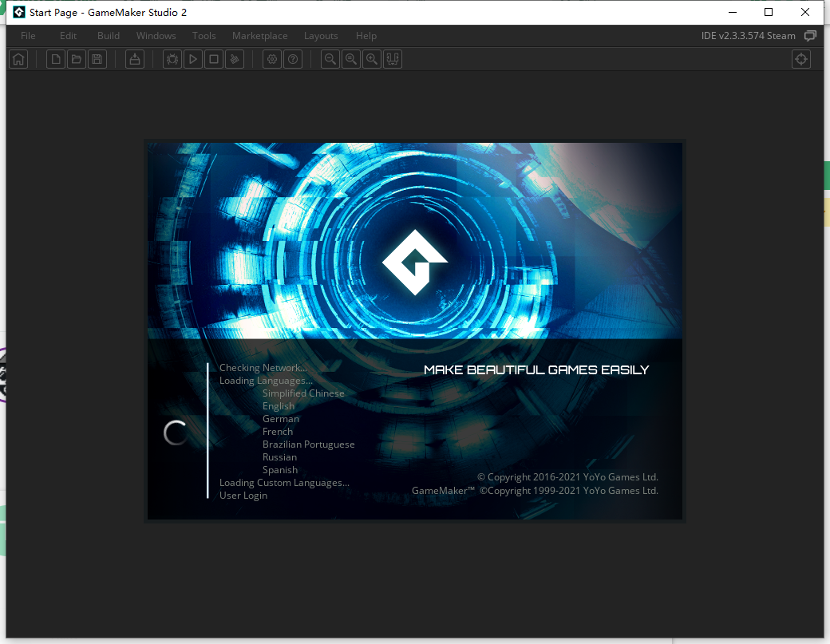Click the GameMaker logo on splash
The width and height of the screenshot is (830, 644).
click(x=415, y=263)
